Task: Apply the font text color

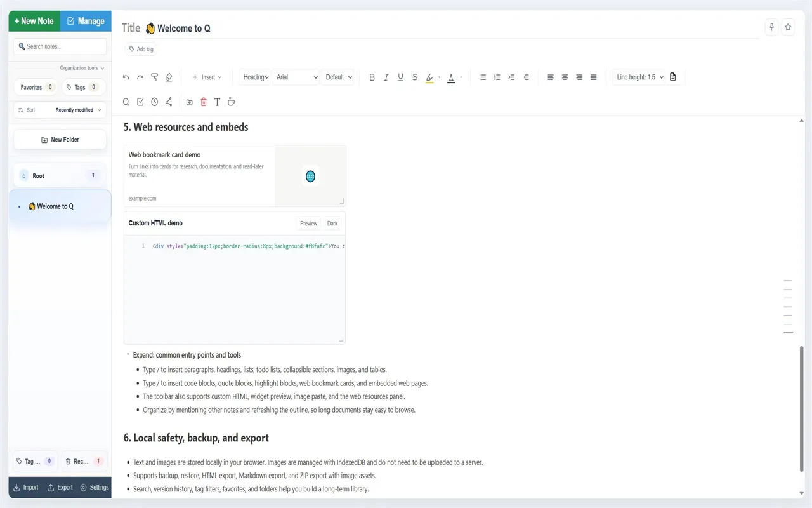Action: (451, 77)
